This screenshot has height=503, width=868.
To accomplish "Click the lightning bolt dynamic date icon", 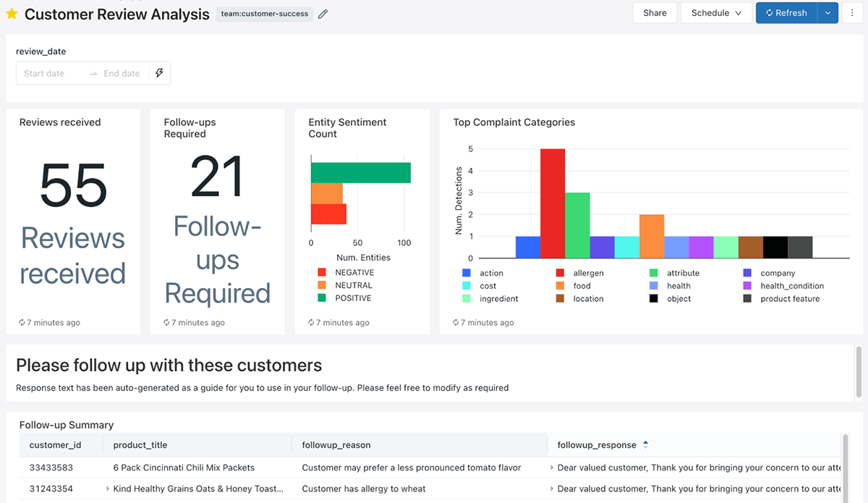I will click(159, 73).
